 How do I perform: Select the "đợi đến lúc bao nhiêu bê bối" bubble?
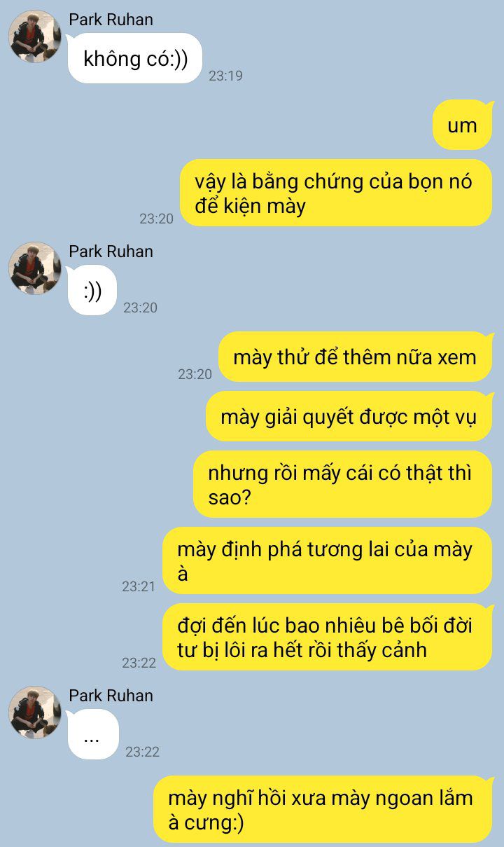327,638
